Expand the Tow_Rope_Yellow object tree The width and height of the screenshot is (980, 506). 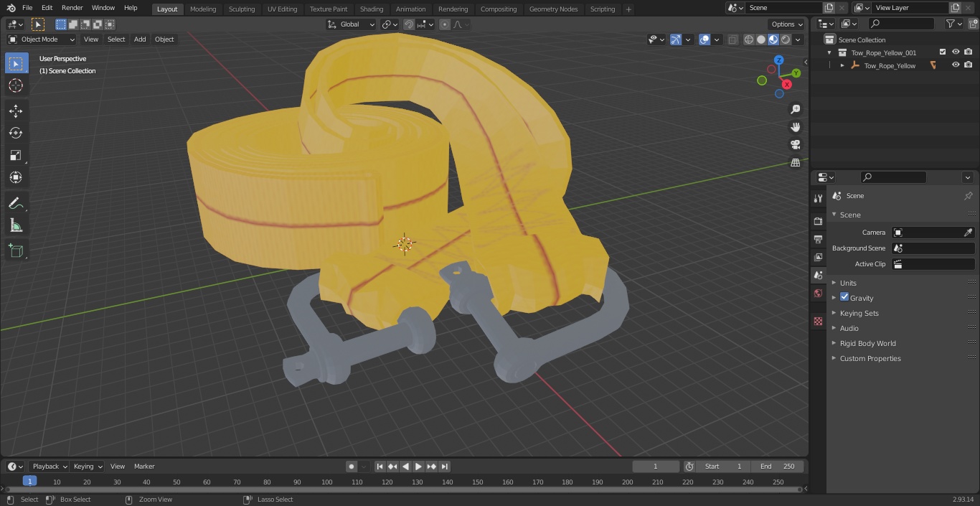pyautogui.click(x=842, y=65)
